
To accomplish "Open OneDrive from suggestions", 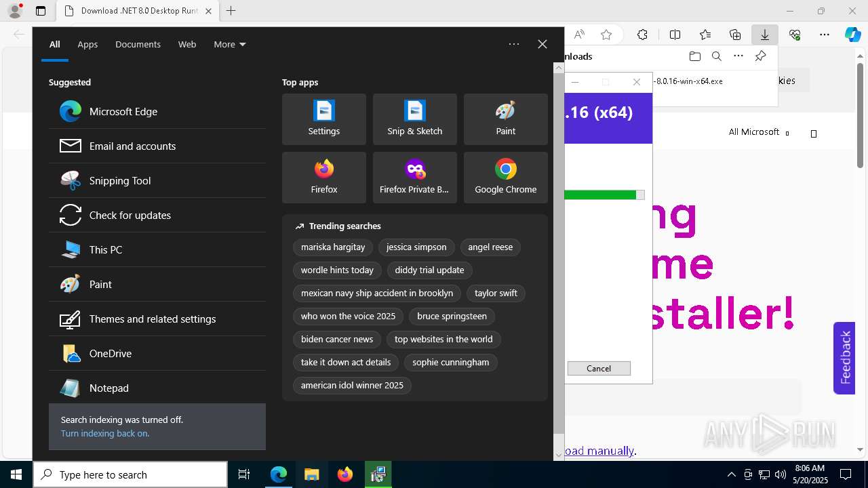I will [x=157, y=353].
